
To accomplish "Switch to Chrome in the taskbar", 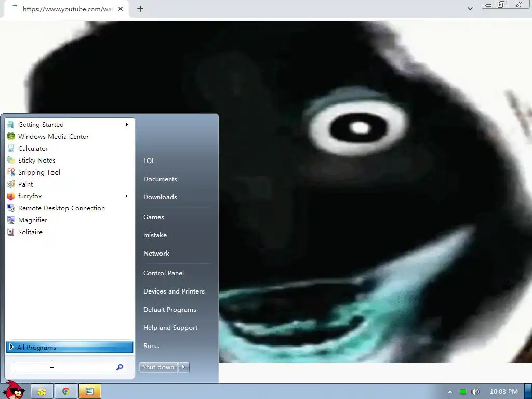I will tap(66, 392).
